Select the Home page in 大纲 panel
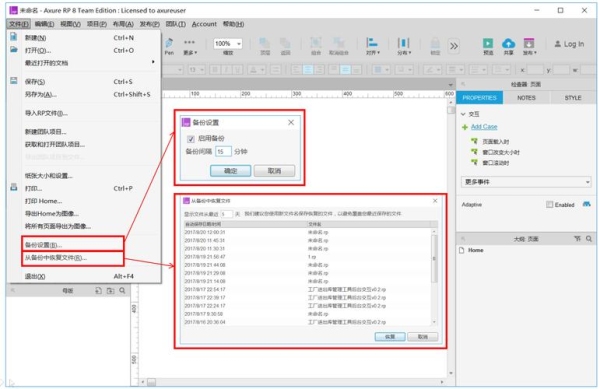The width and height of the screenshot is (600, 389). coord(475,250)
